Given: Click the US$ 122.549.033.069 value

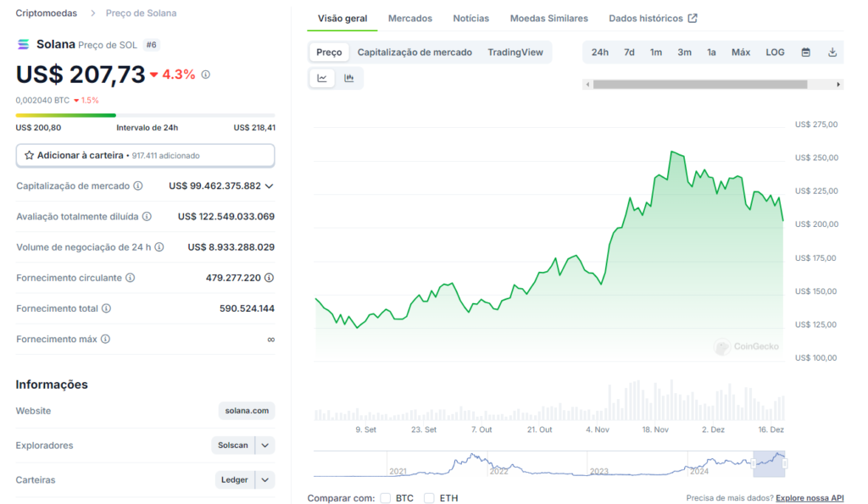Looking at the screenshot, I should click(x=226, y=216).
